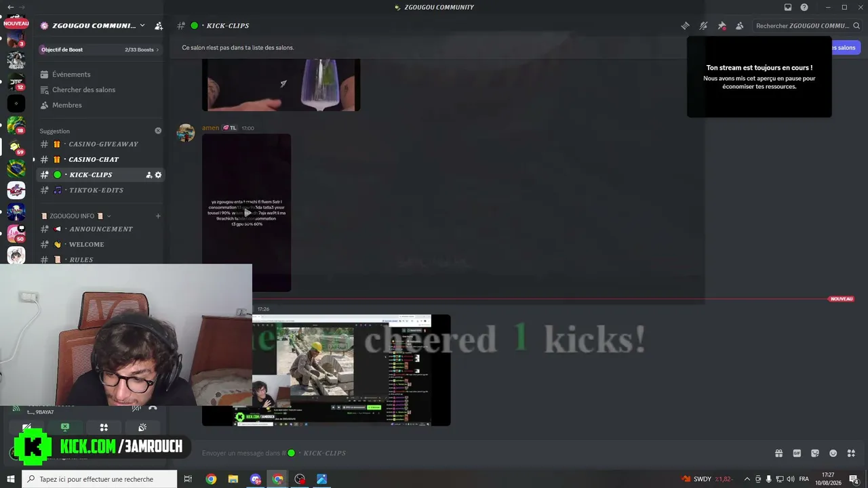This screenshot has width=868, height=488.
Task: Toggle channel notification settings bell
Action: pyautogui.click(x=703, y=26)
